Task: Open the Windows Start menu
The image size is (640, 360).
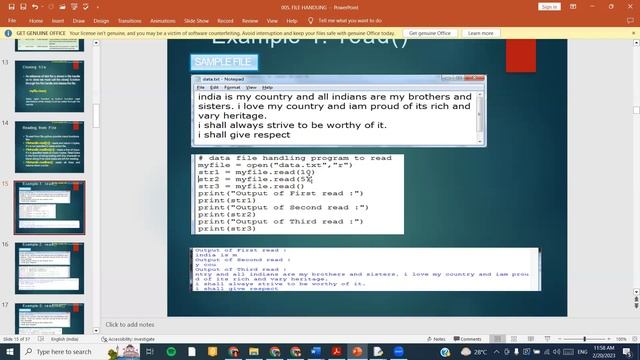Action: point(9,351)
